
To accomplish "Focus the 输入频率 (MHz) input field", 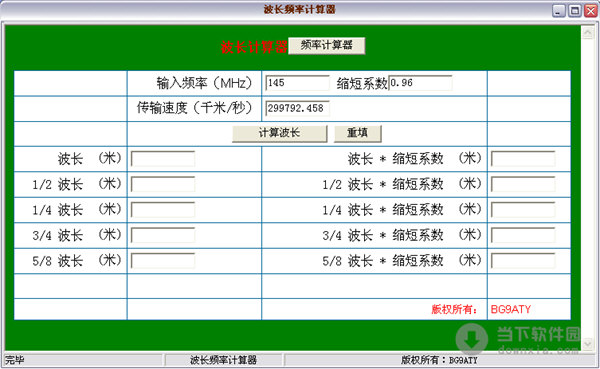I will click(297, 83).
